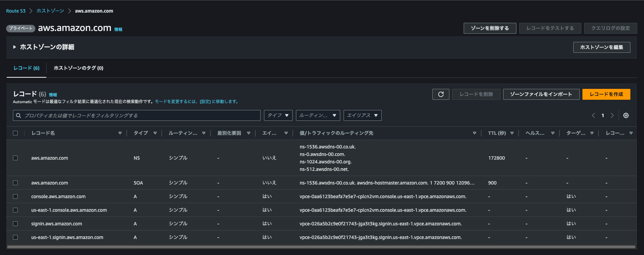Image resolution: width=644 pixels, height=255 pixels.
Task: Sort by the ヘルス... column arrow
Action: pyautogui.click(x=553, y=133)
